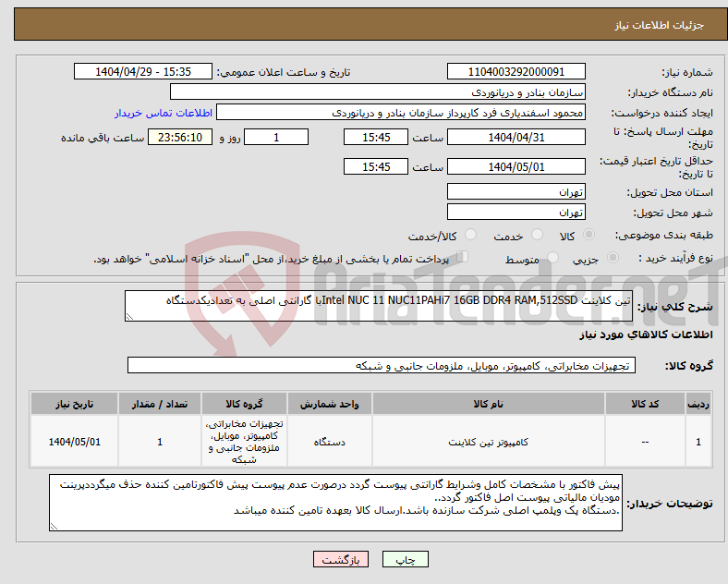This screenshot has height=584, width=728.
Task: Select the کالا/خدمت radio button
Action: pyautogui.click(x=470, y=235)
